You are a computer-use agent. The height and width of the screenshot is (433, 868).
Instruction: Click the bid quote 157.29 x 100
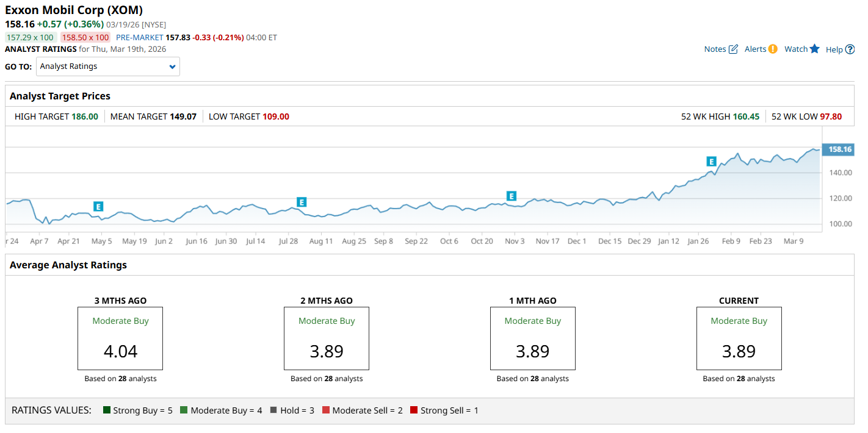[x=30, y=37]
